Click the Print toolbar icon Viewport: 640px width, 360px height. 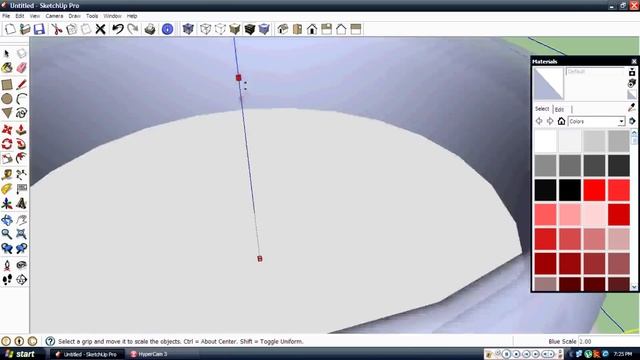click(150, 29)
